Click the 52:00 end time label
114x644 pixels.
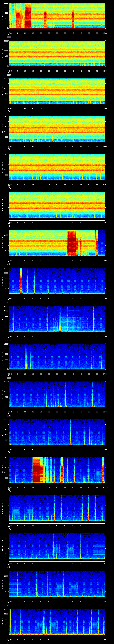click(x=105, y=184)
